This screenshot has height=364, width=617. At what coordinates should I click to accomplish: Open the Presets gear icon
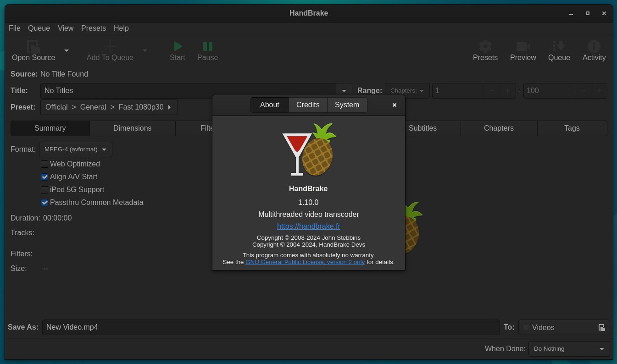[485, 46]
